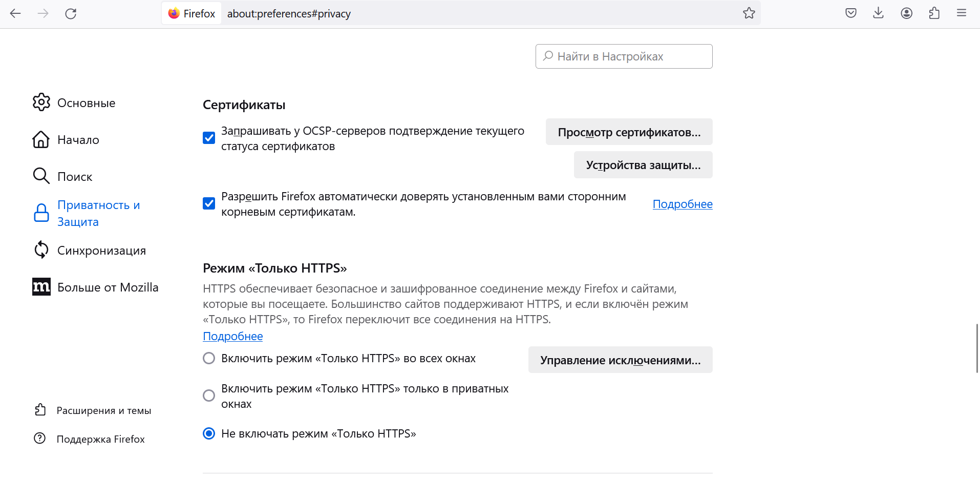
Task: Open the Firefox hamburger menu
Action: pyautogui.click(x=961, y=13)
